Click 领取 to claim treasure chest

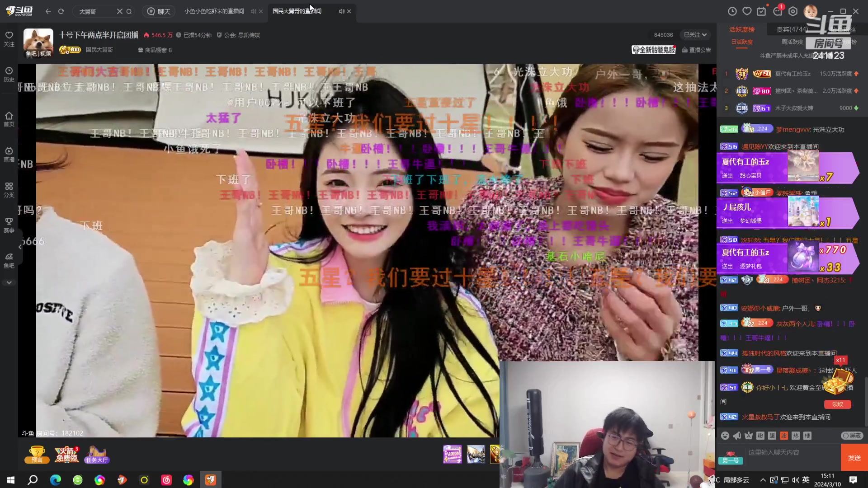[838, 404]
